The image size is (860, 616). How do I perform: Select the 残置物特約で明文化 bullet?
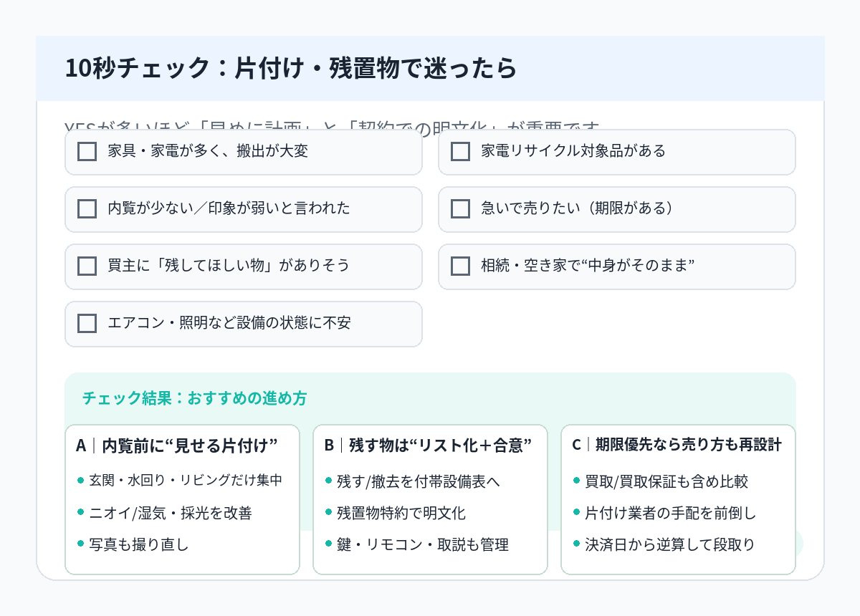tap(401, 513)
